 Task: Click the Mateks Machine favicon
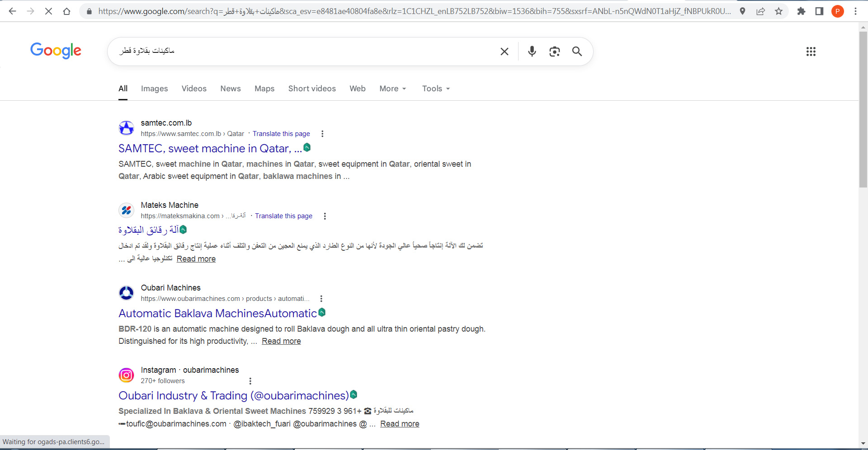coord(127,210)
